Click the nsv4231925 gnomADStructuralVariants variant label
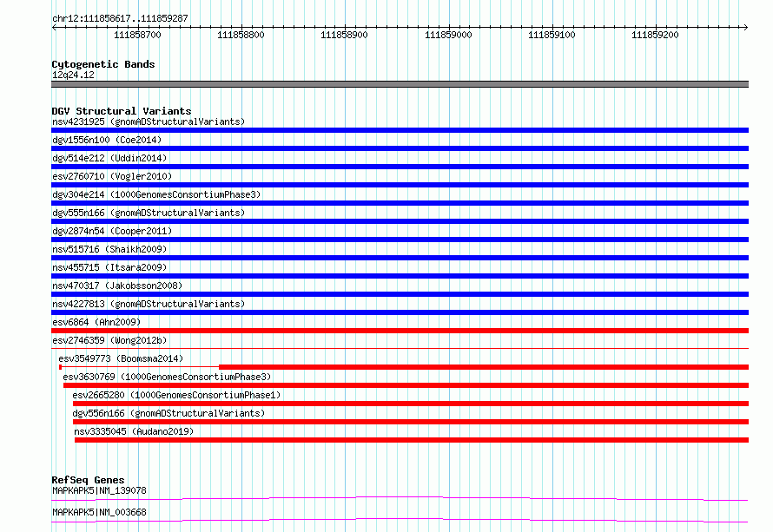Viewport: 773px width, 532px height. tap(149, 122)
